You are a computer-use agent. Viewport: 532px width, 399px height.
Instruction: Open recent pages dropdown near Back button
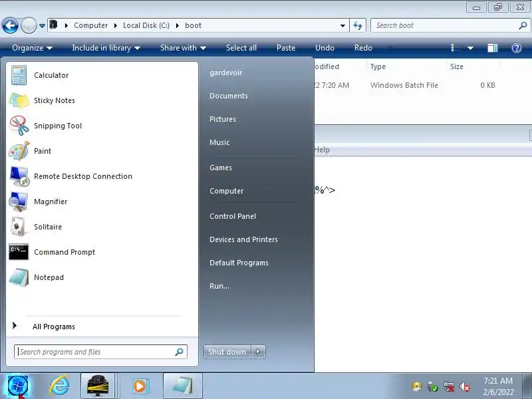point(42,26)
